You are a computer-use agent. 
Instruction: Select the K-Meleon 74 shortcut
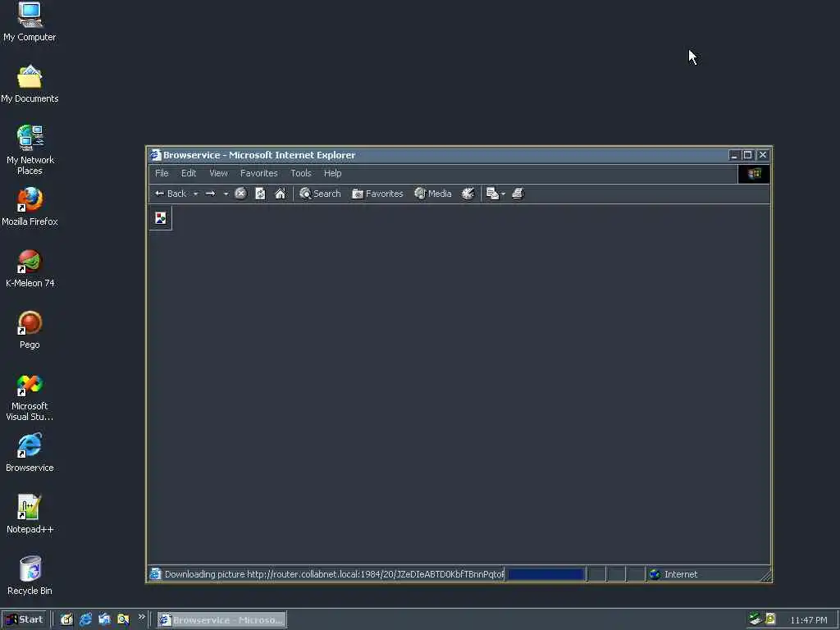click(x=30, y=268)
